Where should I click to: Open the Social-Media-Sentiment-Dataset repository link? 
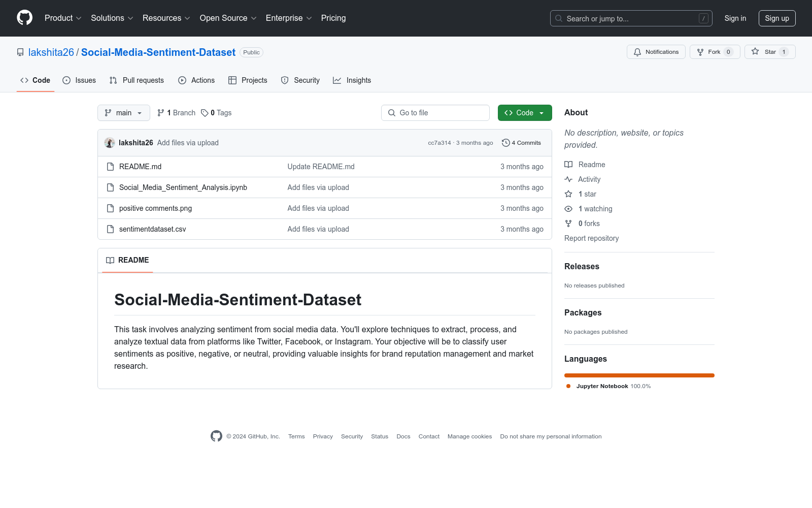[x=158, y=52]
